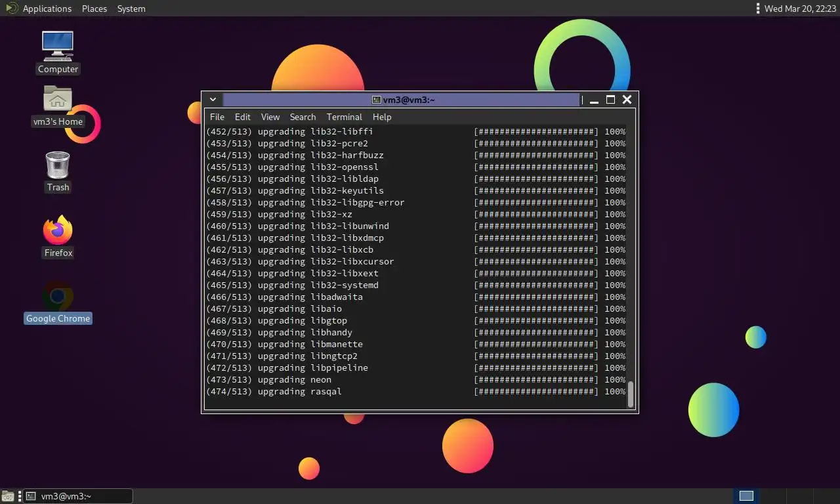This screenshot has height=504, width=840.
Task: Click the line upgrading libhandy
Action: [415, 332]
